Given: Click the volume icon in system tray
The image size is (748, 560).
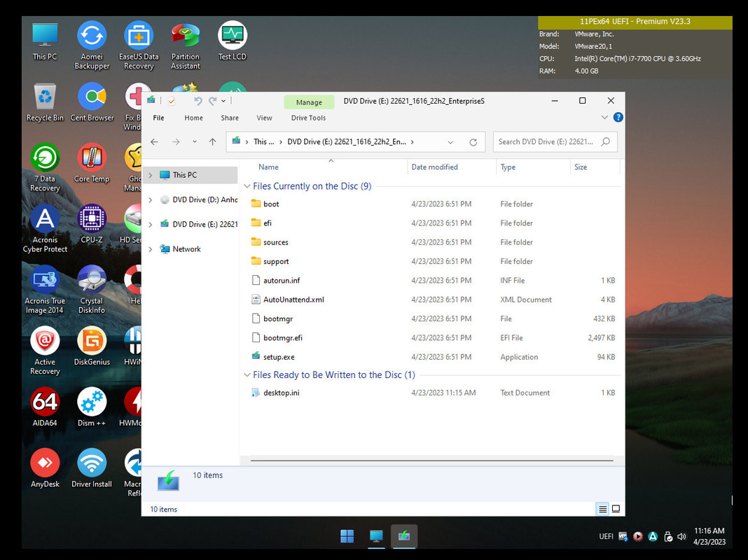Looking at the screenshot, I should coord(681,536).
